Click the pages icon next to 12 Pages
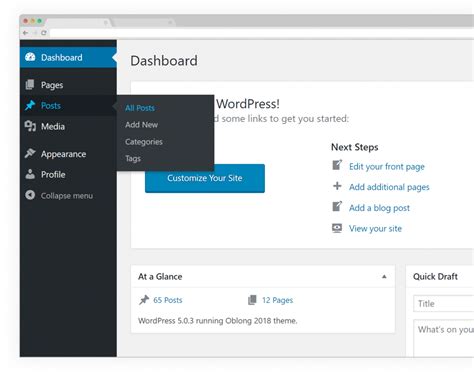Screen dimensions: 474x376 (252, 300)
